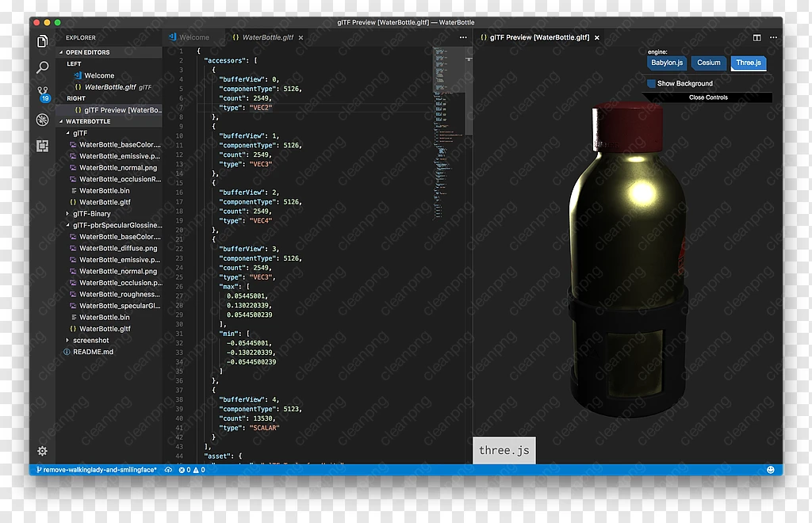Close the WaterBottle.gltf editor tab

301,38
